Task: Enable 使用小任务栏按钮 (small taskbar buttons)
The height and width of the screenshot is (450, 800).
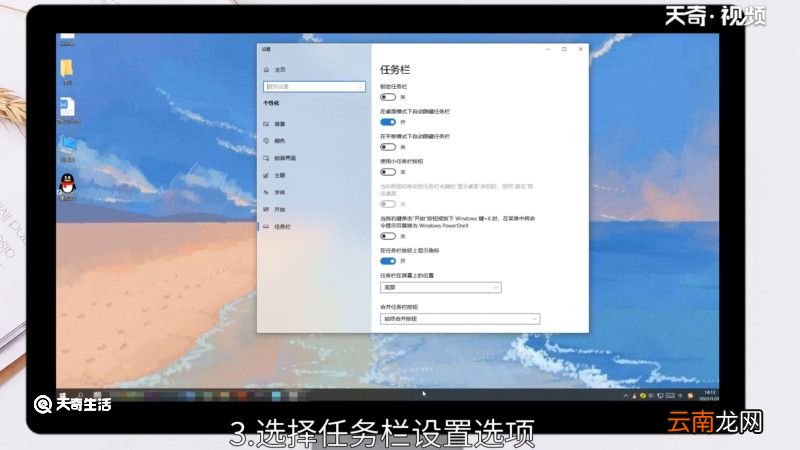Action: click(388, 172)
